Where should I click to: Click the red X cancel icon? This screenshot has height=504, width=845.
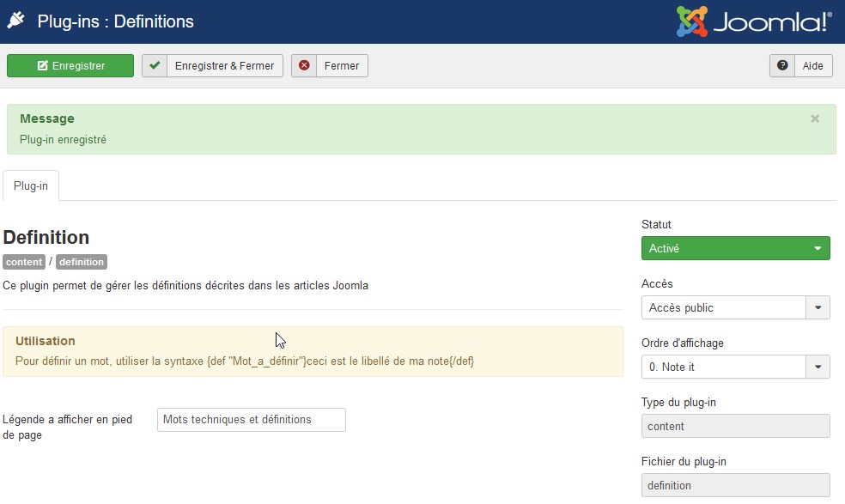click(x=304, y=66)
